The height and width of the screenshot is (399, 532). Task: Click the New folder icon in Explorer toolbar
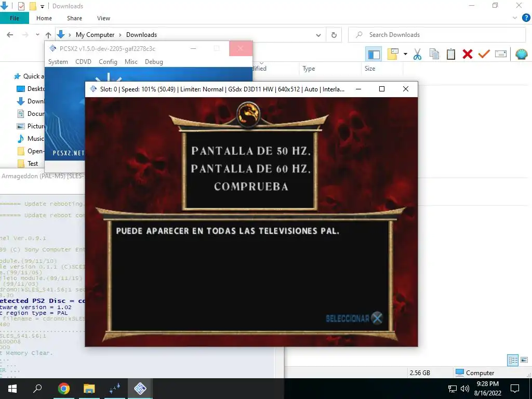pyautogui.click(x=393, y=54)
